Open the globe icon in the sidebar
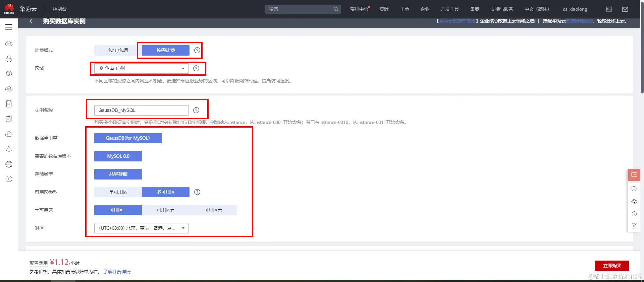This screenshot has height=282, width=644. click(x=9, y=164)
